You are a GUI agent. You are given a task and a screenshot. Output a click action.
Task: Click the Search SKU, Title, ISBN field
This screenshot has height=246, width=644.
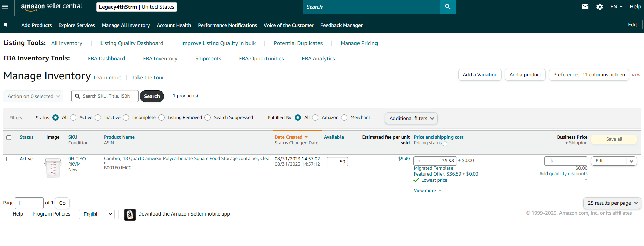[x=105, y=96]
